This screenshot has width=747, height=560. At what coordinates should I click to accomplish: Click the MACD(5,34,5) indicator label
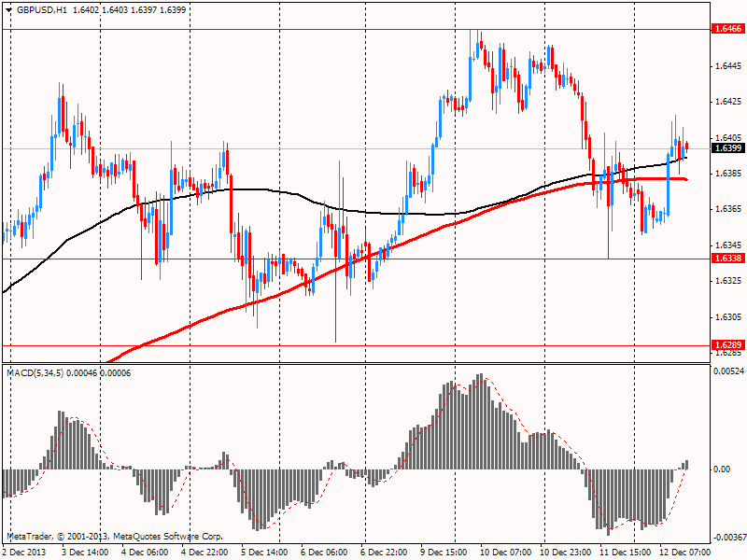pos(35,373)
